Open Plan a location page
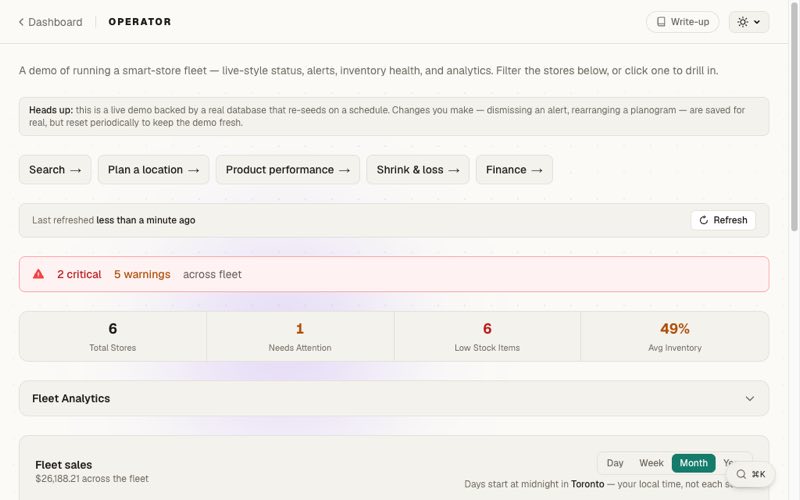This screenshot has height=500, width=800. (154, 169)
